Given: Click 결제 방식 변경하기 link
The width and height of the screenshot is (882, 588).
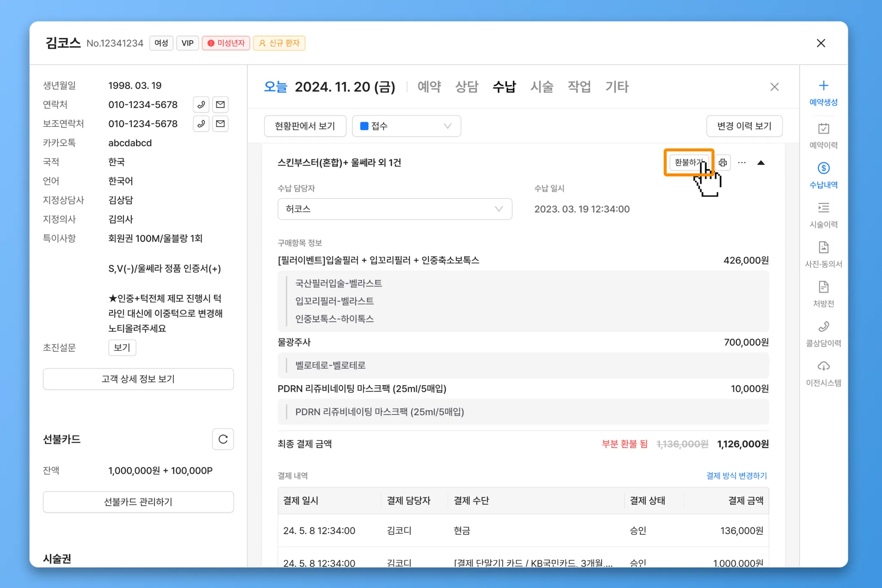Looking at the screenshot, I should [x=736, y=476].
